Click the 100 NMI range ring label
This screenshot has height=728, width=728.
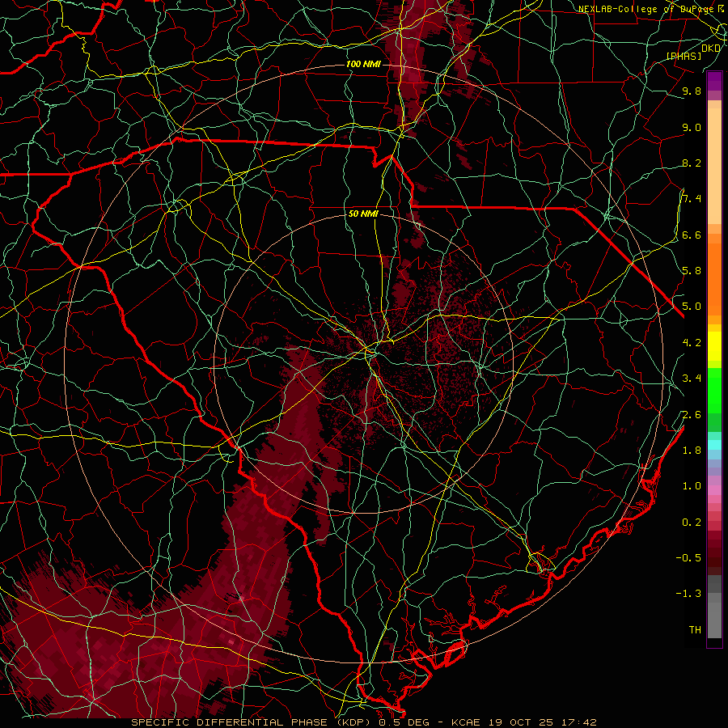click(x=363, y=64)
